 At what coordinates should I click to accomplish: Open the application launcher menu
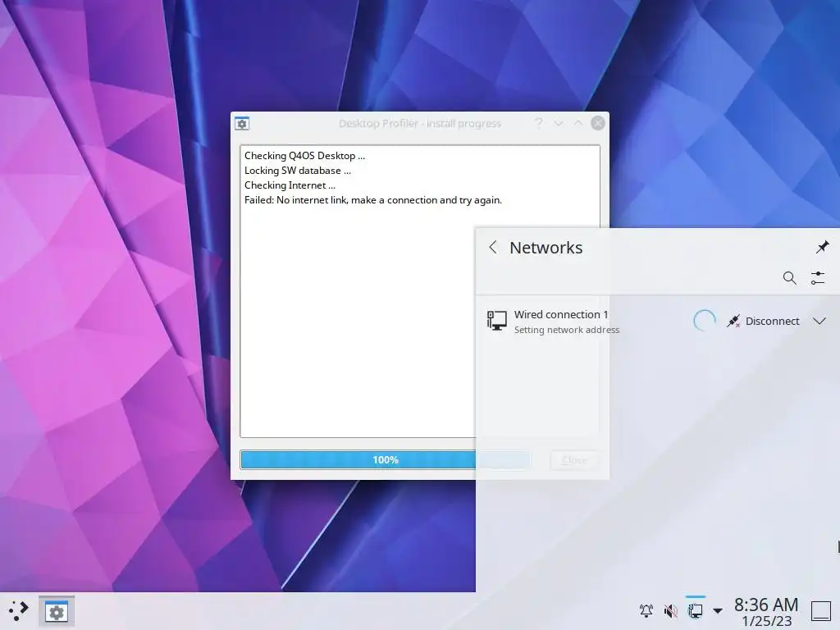[18, 610]
